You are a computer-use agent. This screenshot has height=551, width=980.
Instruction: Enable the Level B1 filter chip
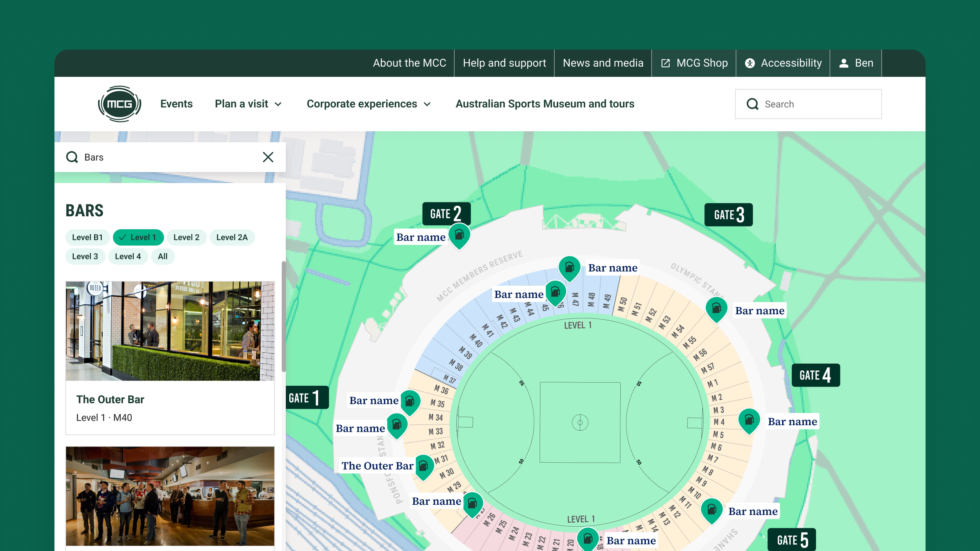[x=87, y=237]
